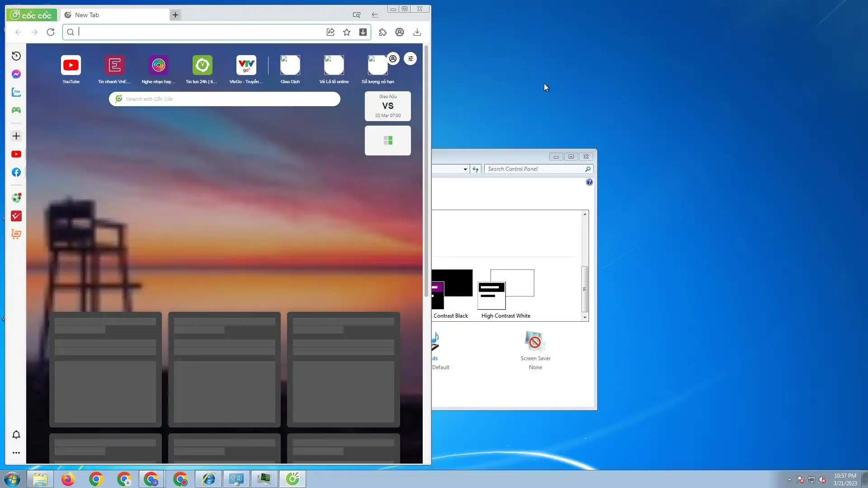Click the Screen Saver link
This screenshot has width=868, height=488.
coord(535,358)
